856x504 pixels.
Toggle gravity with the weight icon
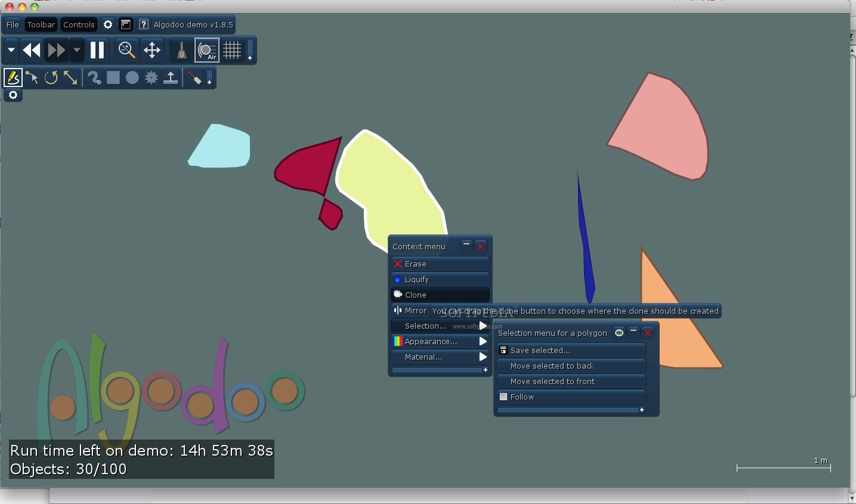(x=181, y=50)
